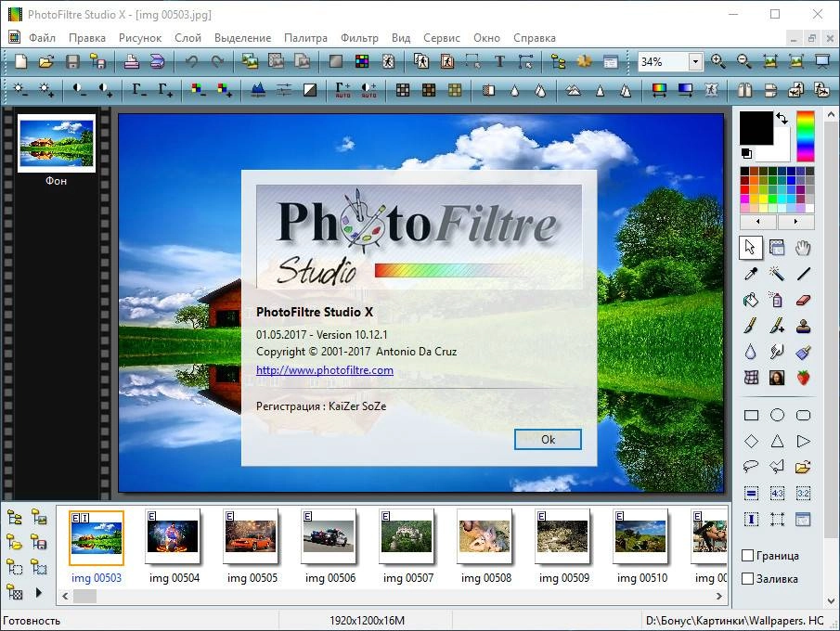Click the horizontal thumbnail scrollbar handle
The height and width of the screenshot is (631, 840).
tap(84, 596)
